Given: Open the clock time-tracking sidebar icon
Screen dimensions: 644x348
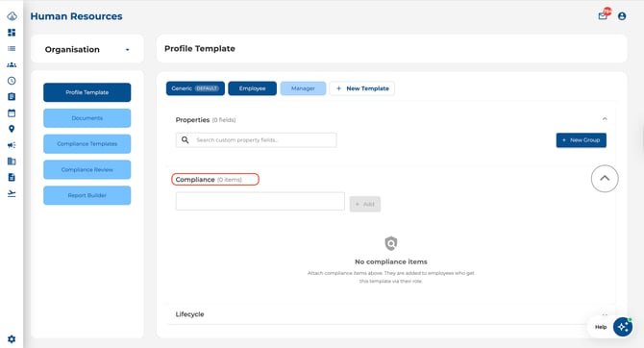Looking at the screenshot, I should [x=12, y=81].
